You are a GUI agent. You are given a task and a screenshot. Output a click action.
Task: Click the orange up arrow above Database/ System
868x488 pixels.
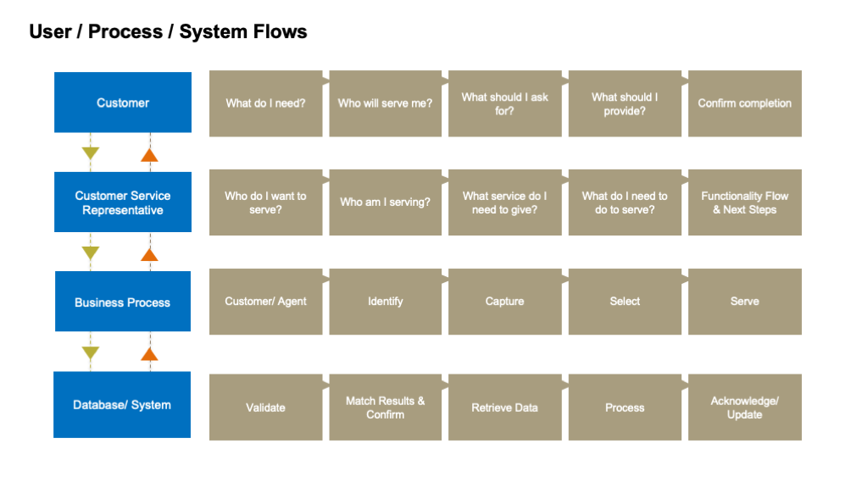click(x=150, y=353)
